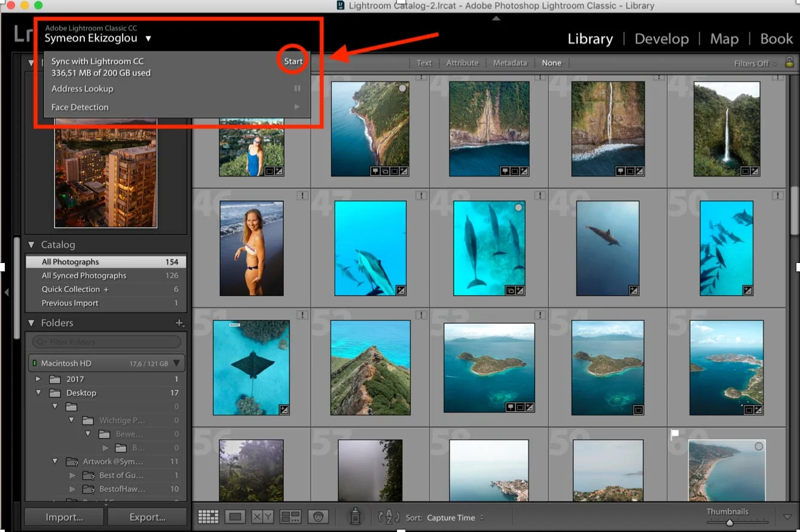Click the metadata warning badge on cell 51
The height and width of the screenshot is (532, 800).
click(x=302, y=314)
